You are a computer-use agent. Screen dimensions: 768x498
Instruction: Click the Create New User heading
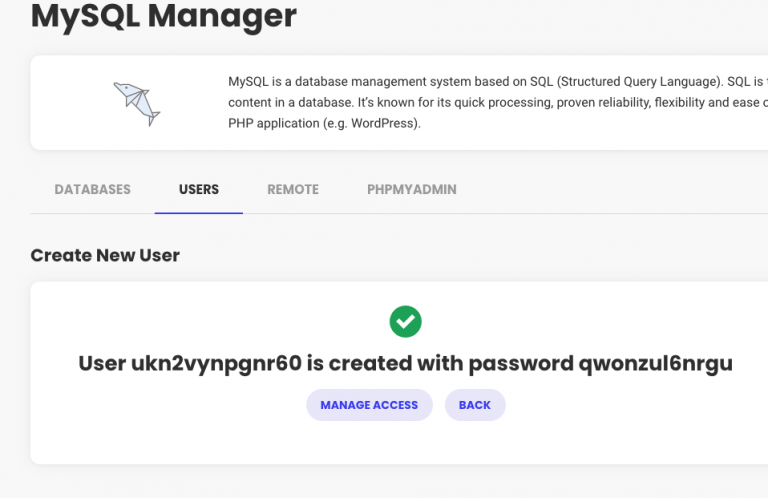point(105,255)
